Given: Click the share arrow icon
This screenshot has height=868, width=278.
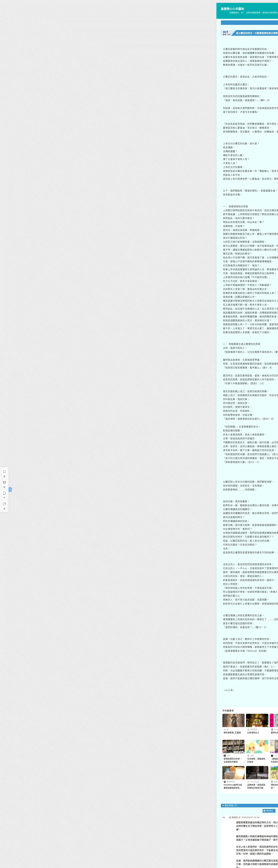Looking at the screenshot, I should tap(4, 504).
